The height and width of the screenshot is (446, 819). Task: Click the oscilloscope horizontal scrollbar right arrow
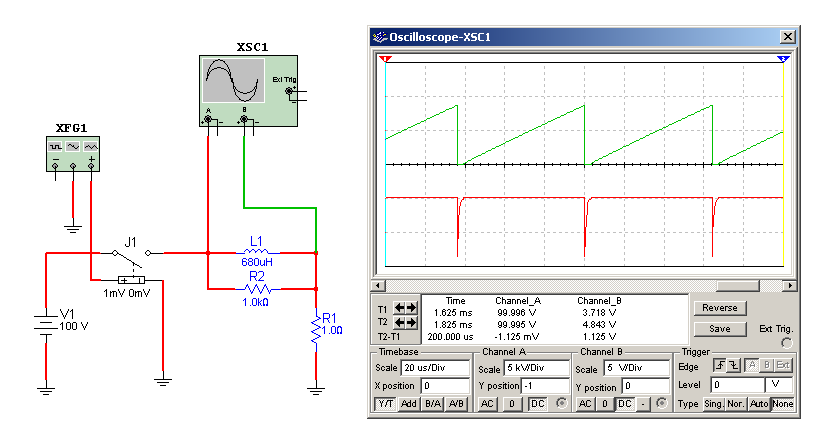[791, 285]
